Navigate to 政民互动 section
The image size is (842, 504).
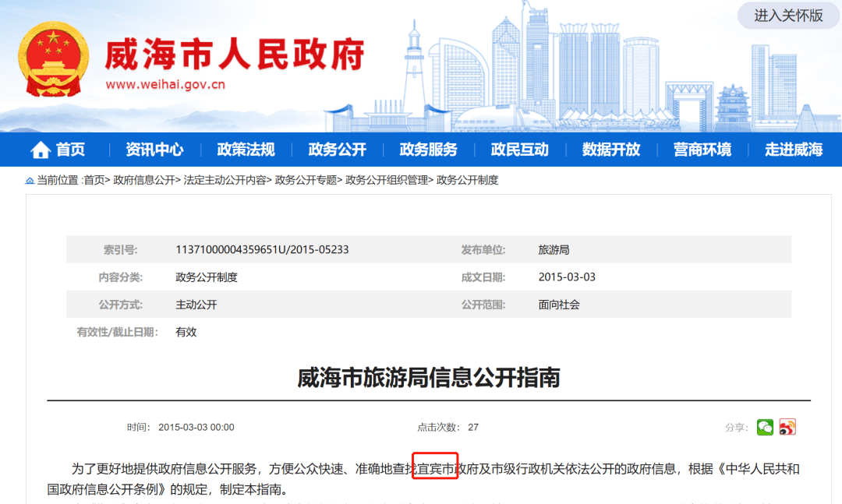point(519,150)
